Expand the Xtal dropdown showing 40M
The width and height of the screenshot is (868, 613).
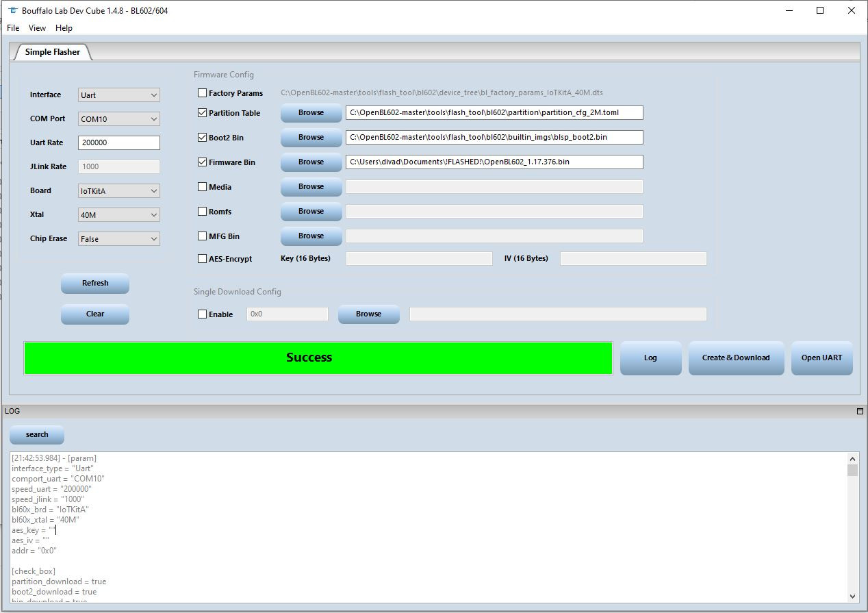[x=119, y=215]
